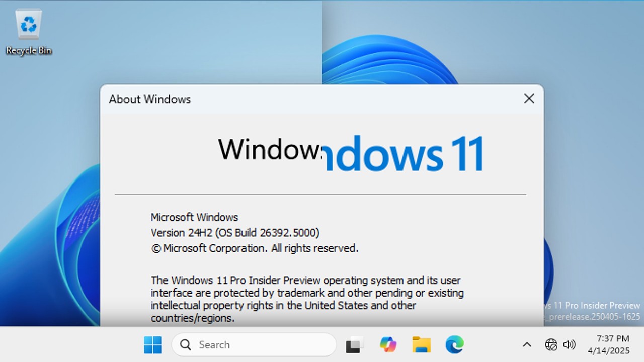The height and width of the screenshot is (362, 644).
Task: Click the speaker volume icon in the tray
Action: (x=569, y=345)
